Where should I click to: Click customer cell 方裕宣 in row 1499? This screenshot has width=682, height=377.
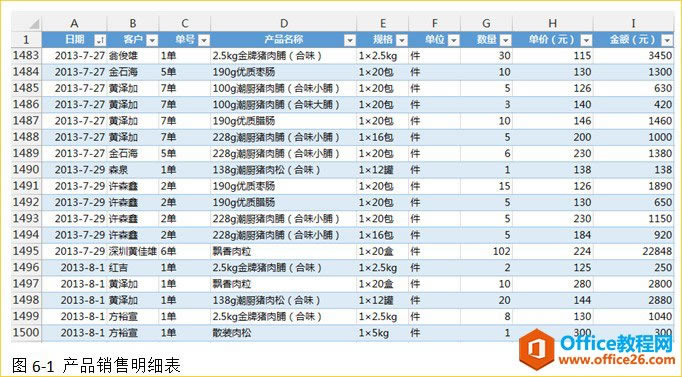pyautogui.click(x=133, y=317)
